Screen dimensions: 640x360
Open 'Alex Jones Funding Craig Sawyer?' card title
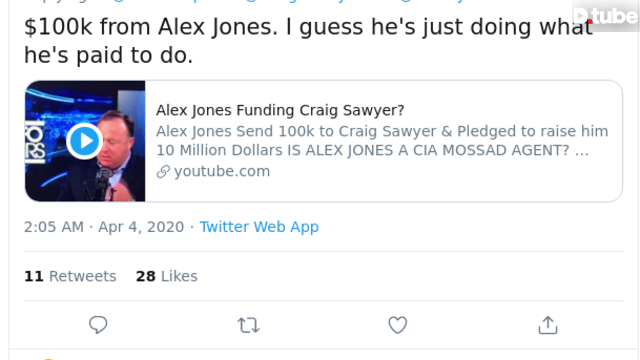(280, 110)
